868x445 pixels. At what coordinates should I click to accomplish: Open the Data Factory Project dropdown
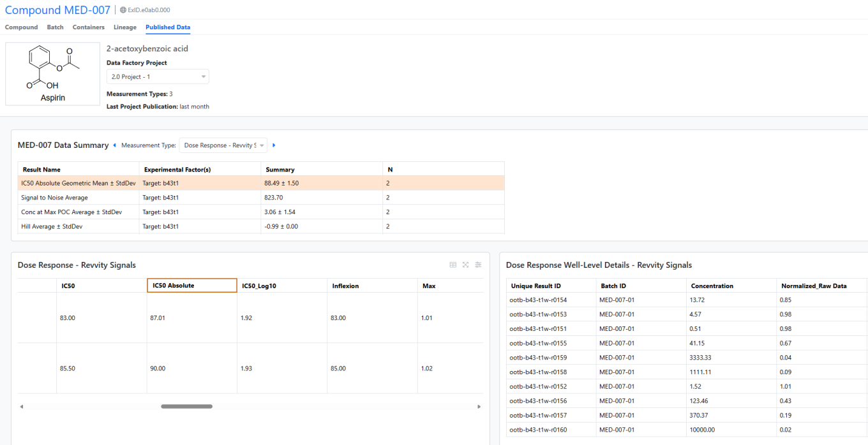pos(158,77)
